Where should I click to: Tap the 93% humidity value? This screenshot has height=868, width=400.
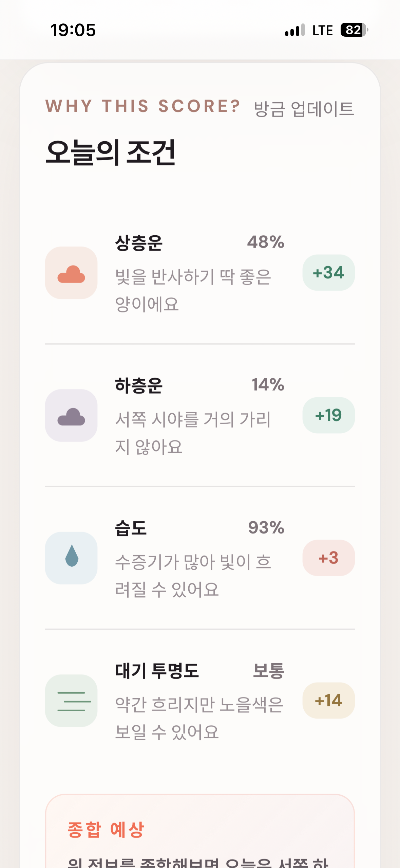pos(266,528)
